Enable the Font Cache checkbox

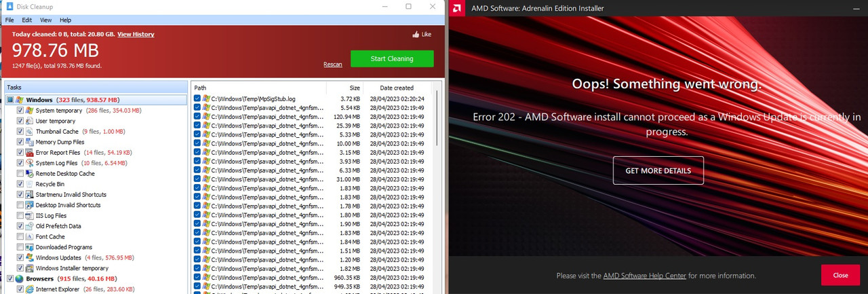(20, 237)
